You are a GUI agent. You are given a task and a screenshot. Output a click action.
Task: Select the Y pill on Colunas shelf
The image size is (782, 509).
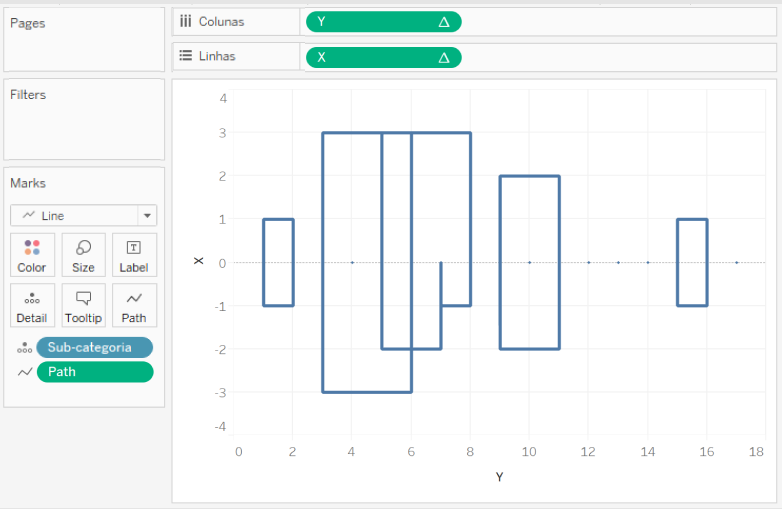pyautogui.click(x=384, y=22)
